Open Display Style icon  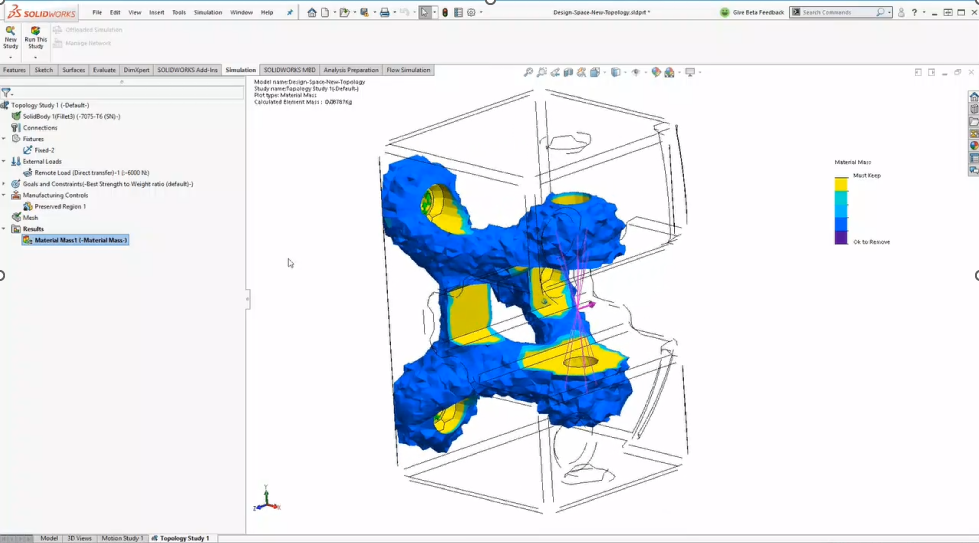click(615, 72)
